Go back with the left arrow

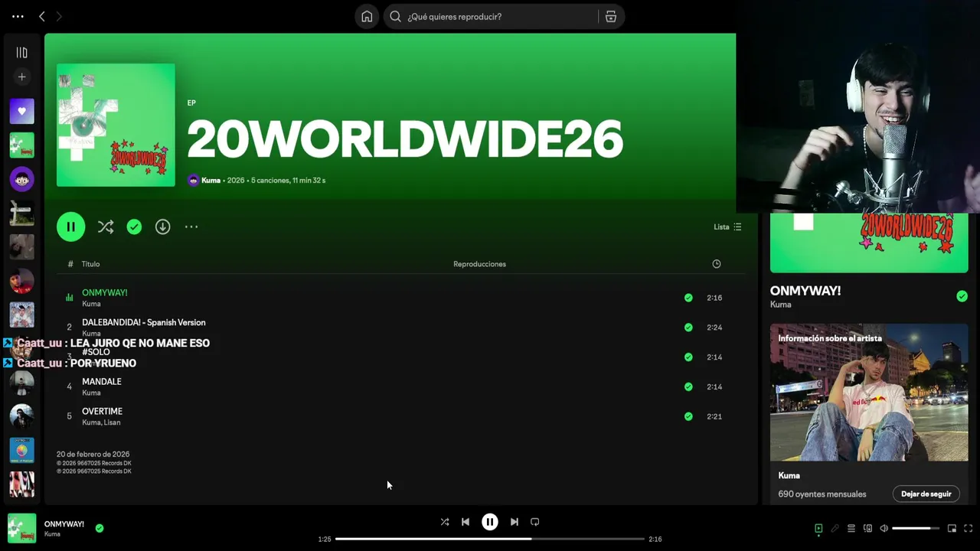click(42, 16)
